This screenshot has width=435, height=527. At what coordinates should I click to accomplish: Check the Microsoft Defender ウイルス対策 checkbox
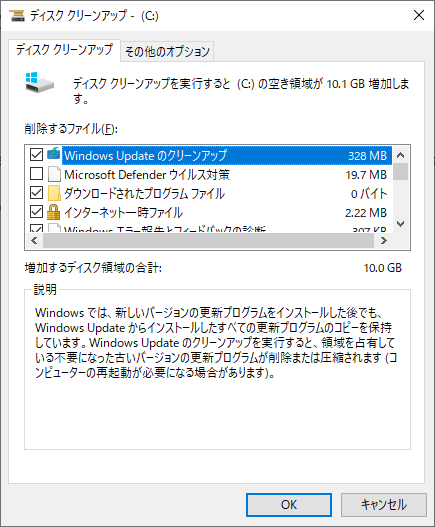[x=36, y=174]
